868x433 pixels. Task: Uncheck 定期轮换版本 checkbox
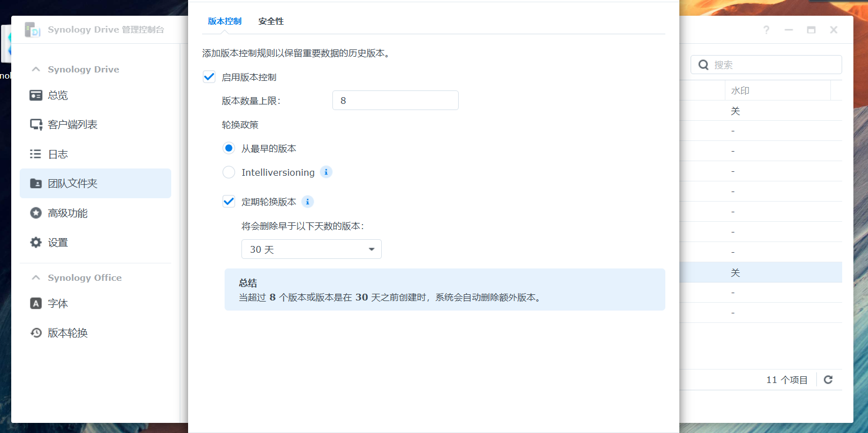pos(229,202)
